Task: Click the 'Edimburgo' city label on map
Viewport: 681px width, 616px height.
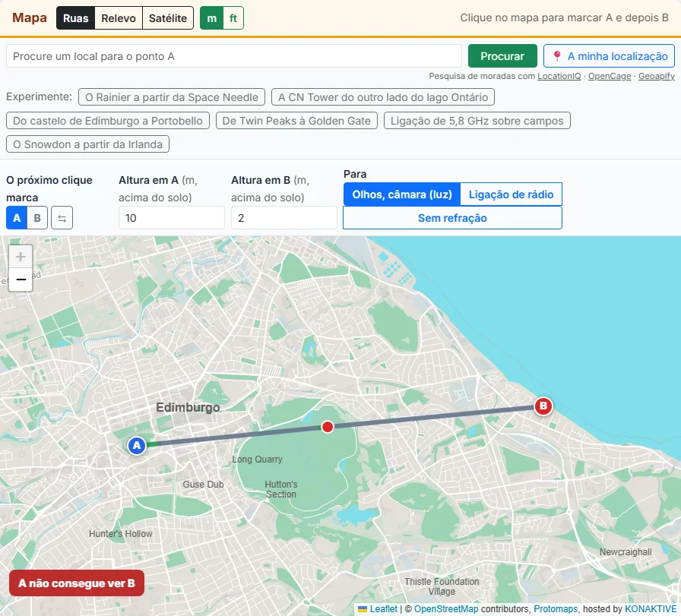Action: [188, 407]
